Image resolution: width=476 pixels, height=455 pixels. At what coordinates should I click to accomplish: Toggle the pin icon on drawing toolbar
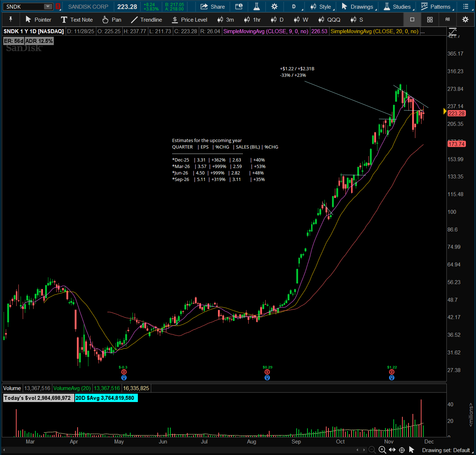(x=10, y=19)
